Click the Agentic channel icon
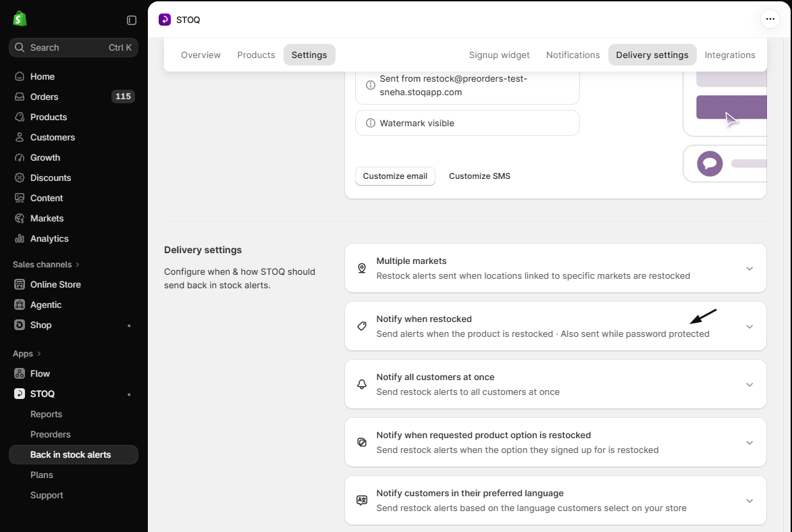 pyautogui.click(x=20, y=304)
